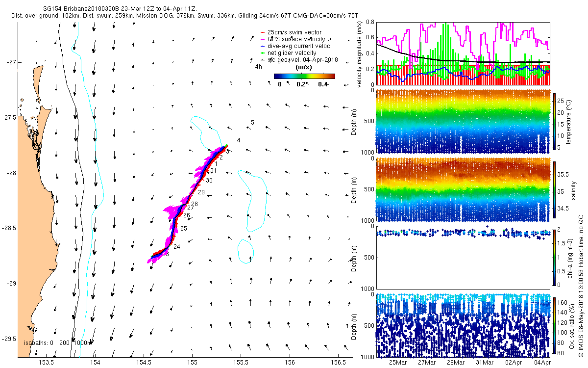
Task: Click day marker "24" on the glider track
Action: click(x=177, y=247)
